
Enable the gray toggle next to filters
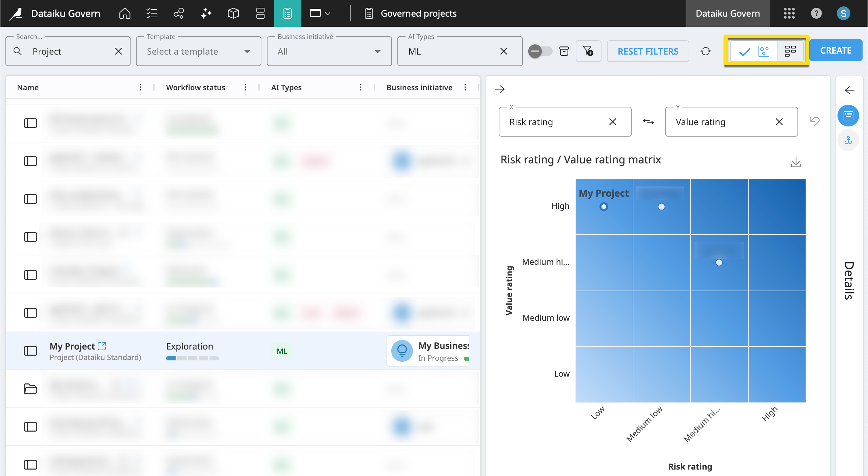(540, 51)
